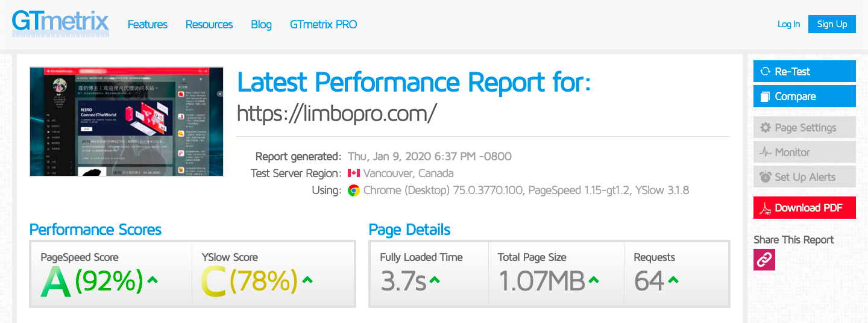Open the Resources menu
This screenshot has width=868, height=323.
tap(209, 25)
